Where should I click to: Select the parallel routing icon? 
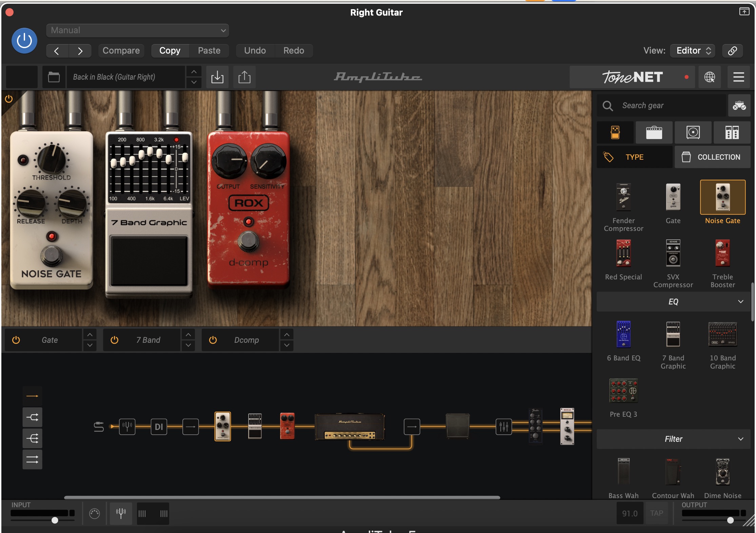point(32,459)
